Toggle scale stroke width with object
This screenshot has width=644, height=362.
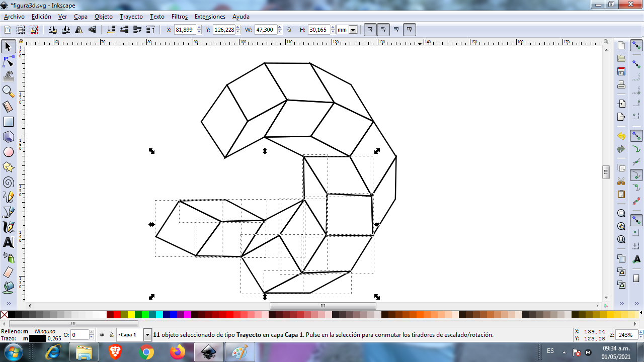370,30
